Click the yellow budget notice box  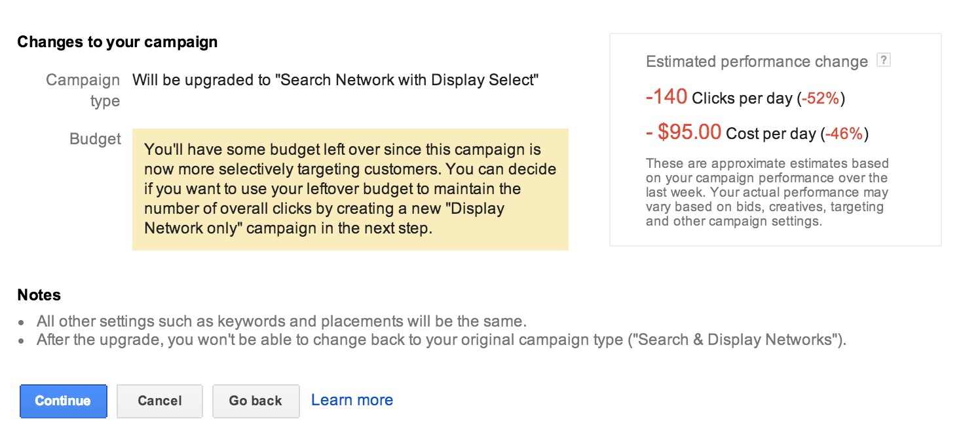pyautogui.click(x=350, y=190)
